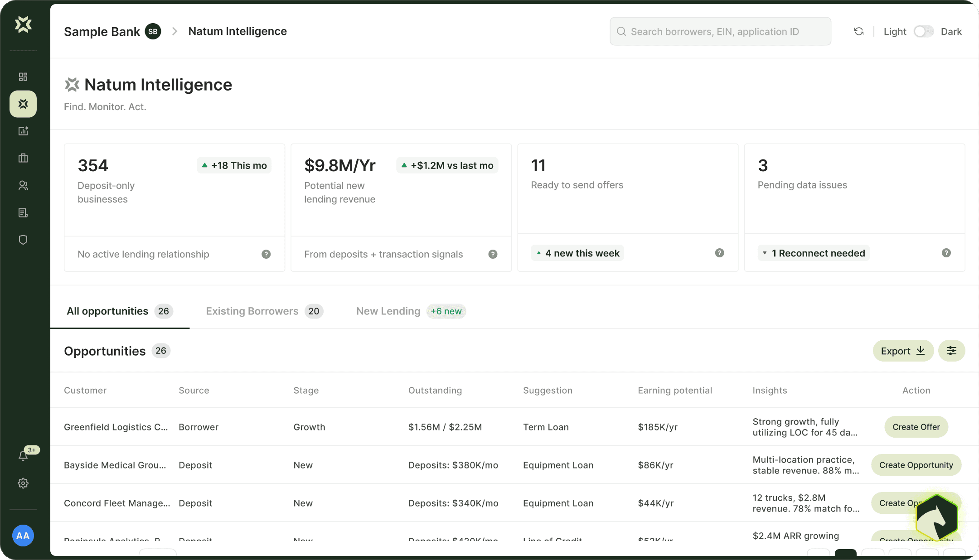Open the AA user avatar
Screen dimensions: 979x560
[23, 536]
